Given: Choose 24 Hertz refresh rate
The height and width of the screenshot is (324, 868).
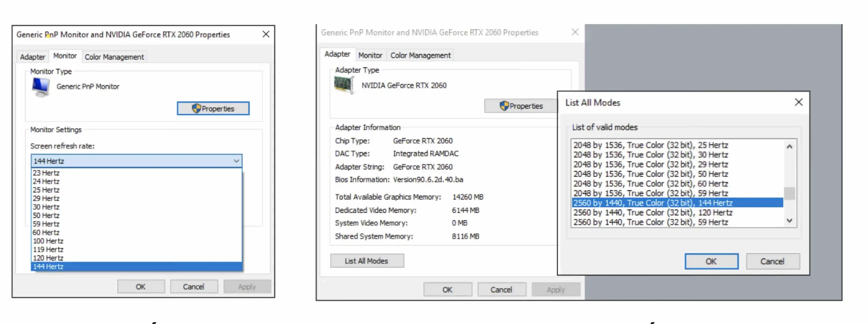Looking at the screenshot, I should 136,181.
